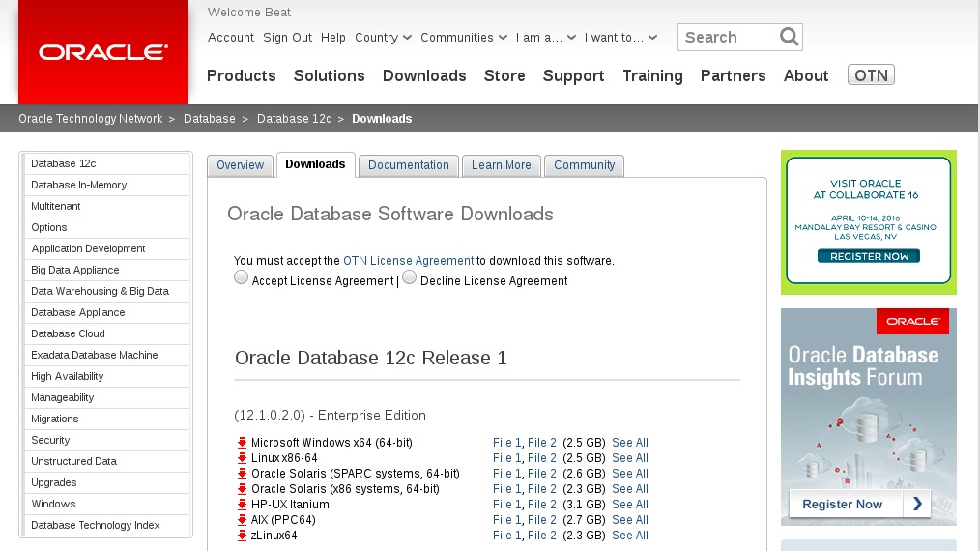This screenshot has width=980, height=551.
Task: Click See All for zLinux64
Action: 630,536
